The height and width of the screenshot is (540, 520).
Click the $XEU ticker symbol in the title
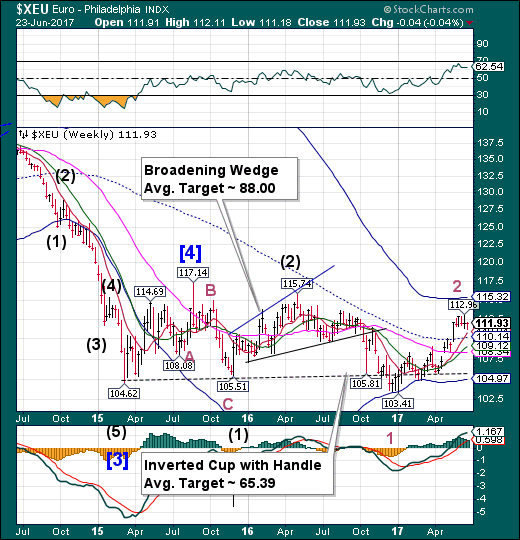[x=32, y=9]
